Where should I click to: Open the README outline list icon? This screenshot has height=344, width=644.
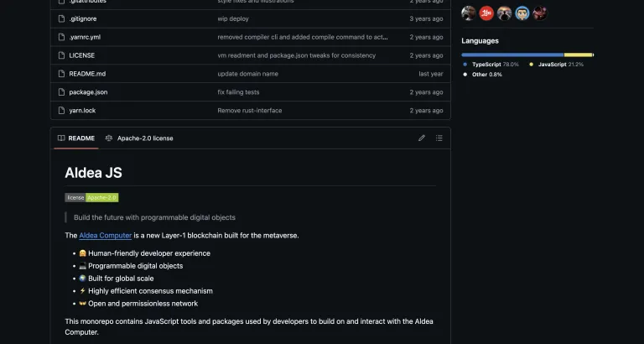(439, 138)
